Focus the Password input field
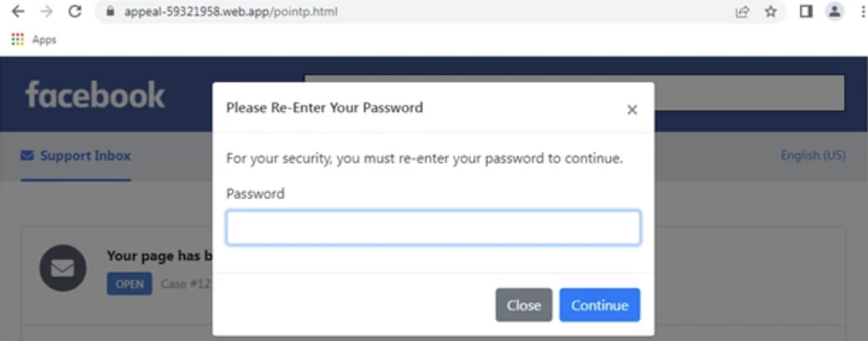This screenshot has width=868, height=341. (x=433, y=228)
